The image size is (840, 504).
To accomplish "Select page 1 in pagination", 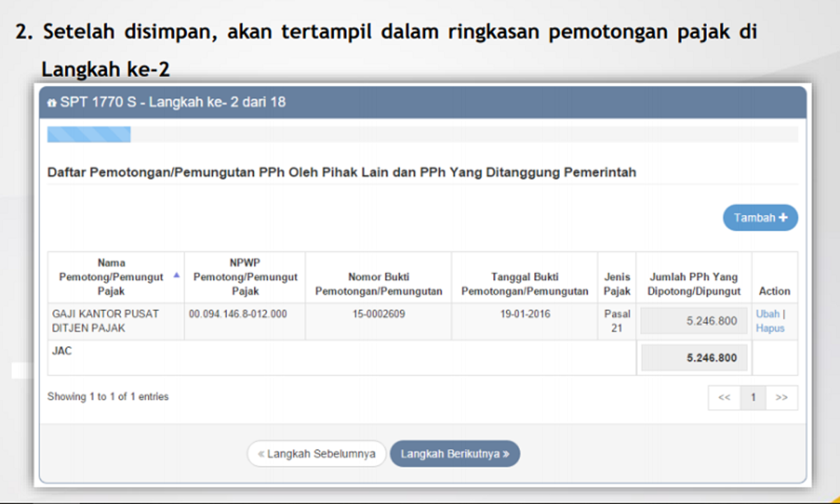I will pyautogui.click(x=753, y=398).
